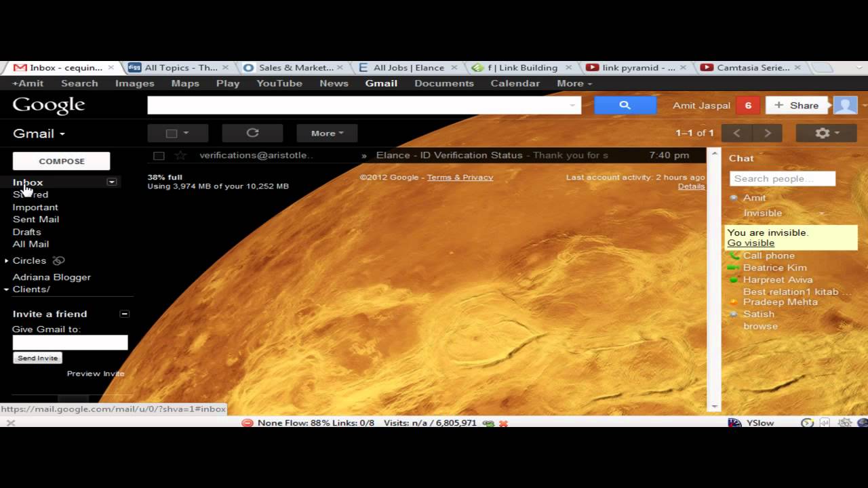This screenshot has width=868, height=488.
Task: Open the settings gear menu
Action: point(827,133)
